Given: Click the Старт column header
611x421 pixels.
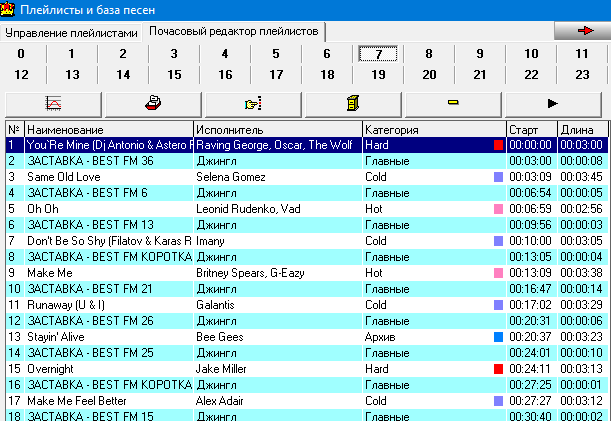Looking at the screenshot, I should 532,129.
